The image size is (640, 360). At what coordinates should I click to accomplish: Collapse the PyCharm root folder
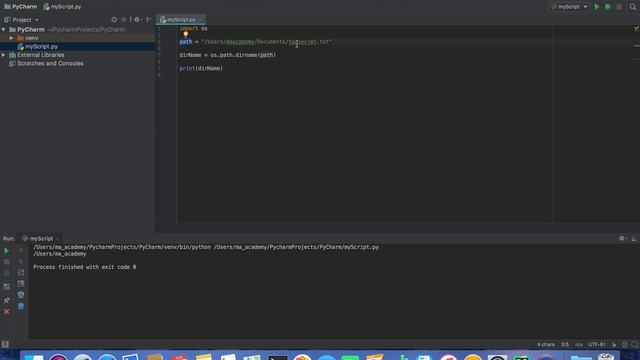[4, 30]
